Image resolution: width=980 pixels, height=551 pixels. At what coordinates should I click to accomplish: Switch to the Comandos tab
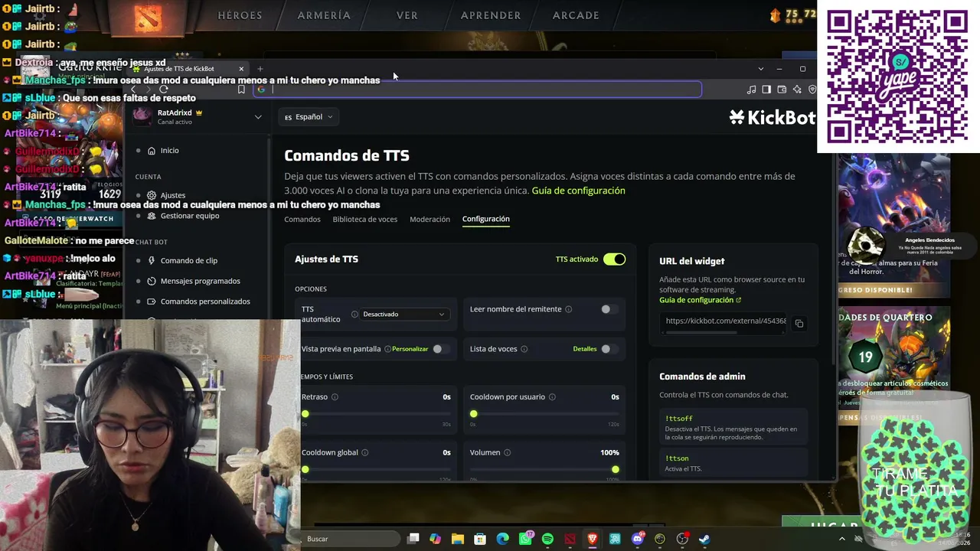pos(302,220)
